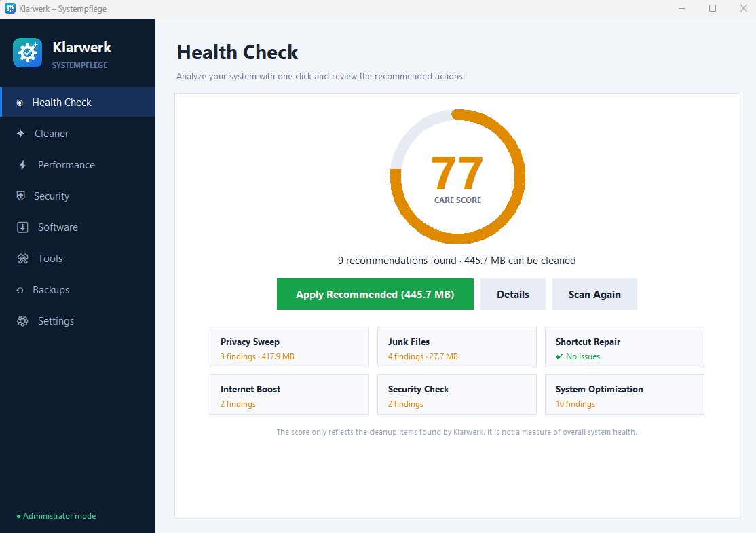Image resolution: width=756 pixels, height=533 pixels.
Task: Close the Klarwerk window
Action: click(x=744, y=8)
